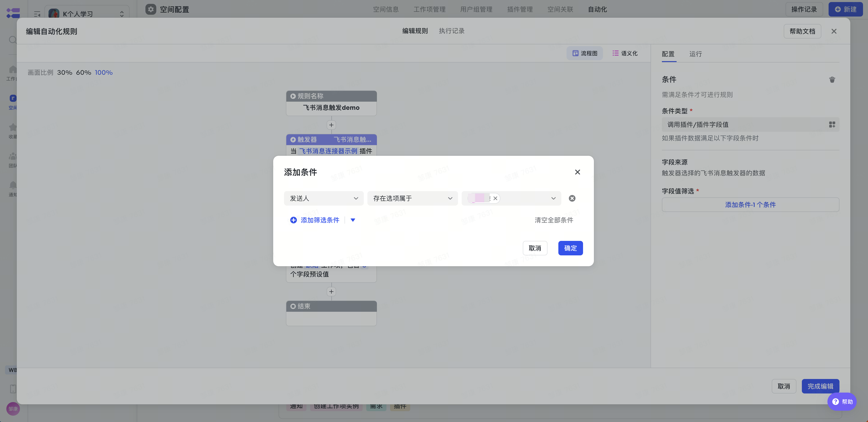
Task: Open the 执行记录 tab
Action: point(451,31)
